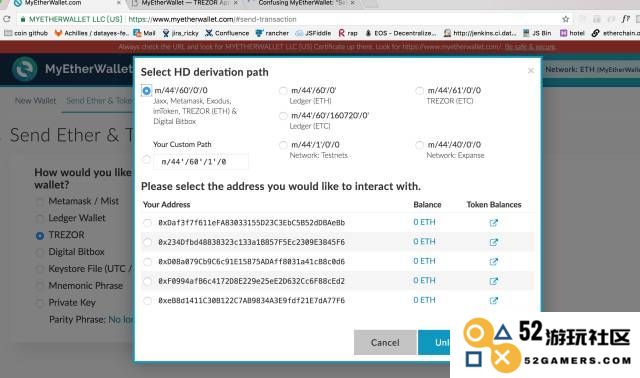Choose the Digital Bitbox wallet option

coord(40,253)
